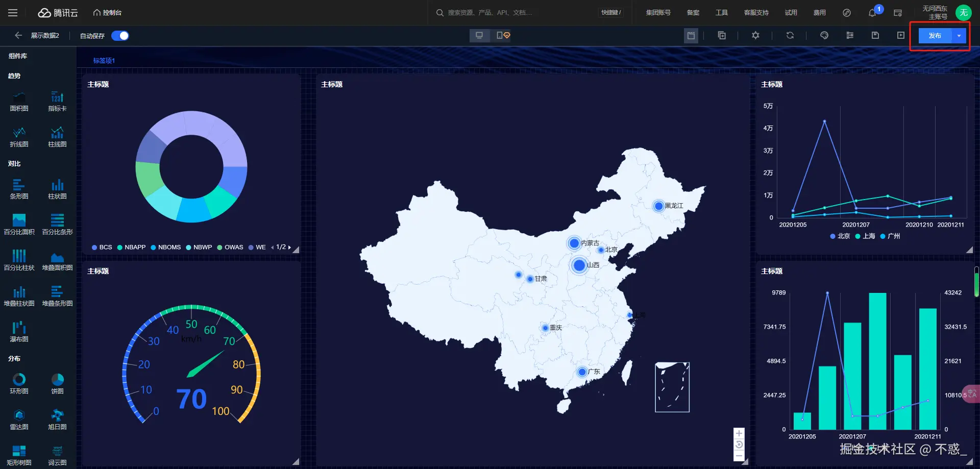Toggle the component panel icon in toolbar
This screenshot has height=469, width=980.
point(691,35)
